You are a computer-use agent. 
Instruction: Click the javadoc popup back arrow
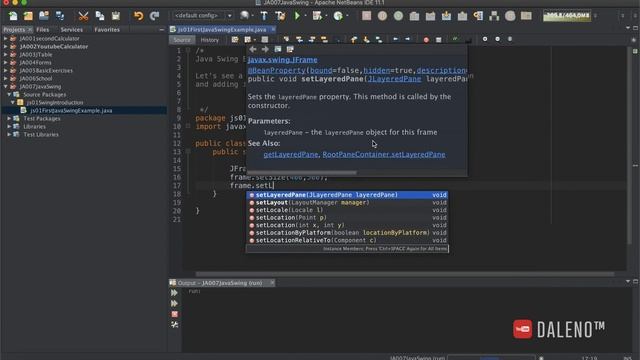253,49
